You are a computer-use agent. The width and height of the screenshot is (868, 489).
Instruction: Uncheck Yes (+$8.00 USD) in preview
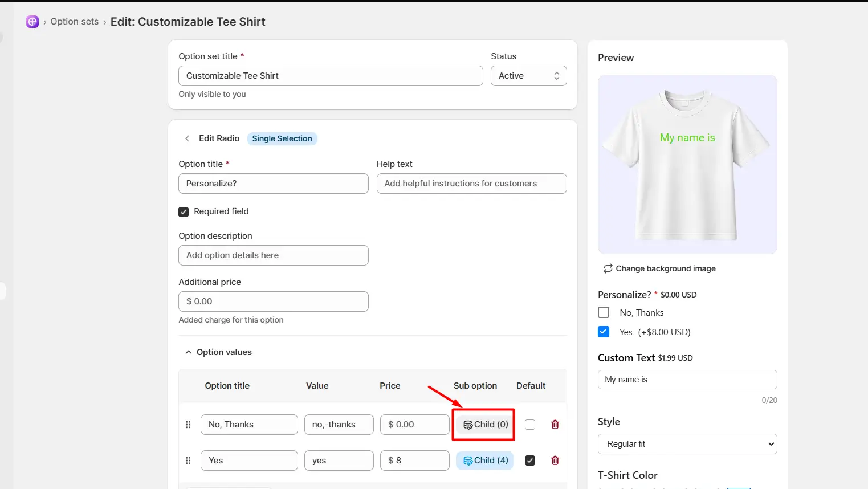pos(604,332)
